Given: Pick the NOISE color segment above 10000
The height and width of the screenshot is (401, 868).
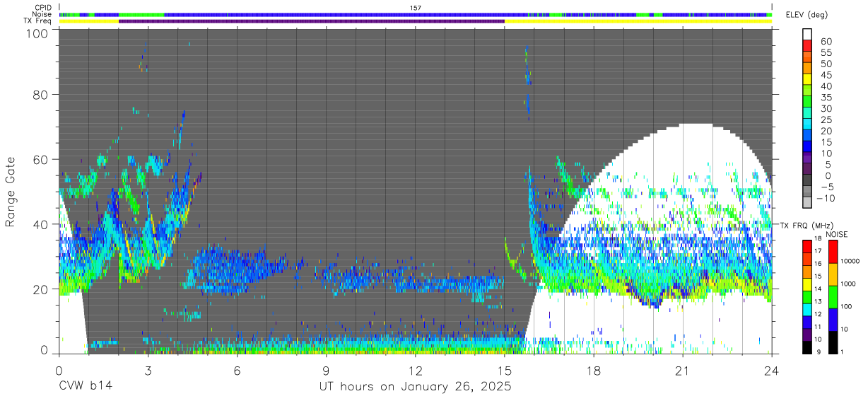Looking at the screenshot, I should pos(832,251).
